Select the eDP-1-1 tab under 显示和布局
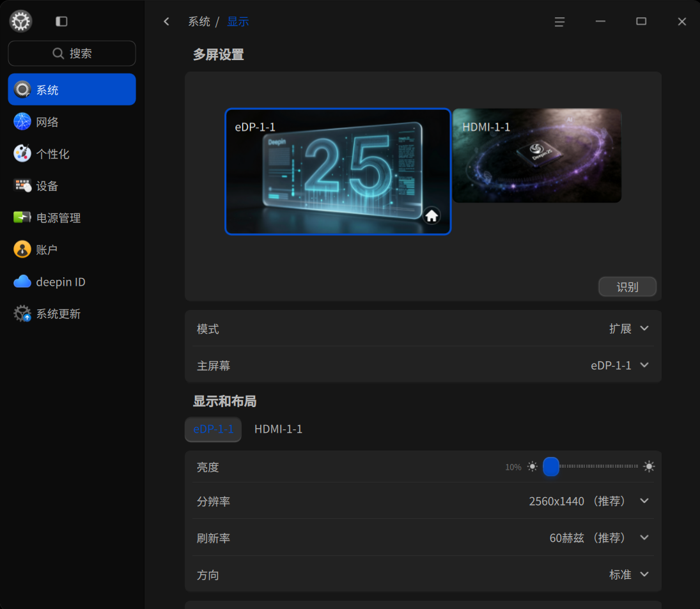Viewport: 700px width, 609px height. pyautogui.click(x=213, y=429)
